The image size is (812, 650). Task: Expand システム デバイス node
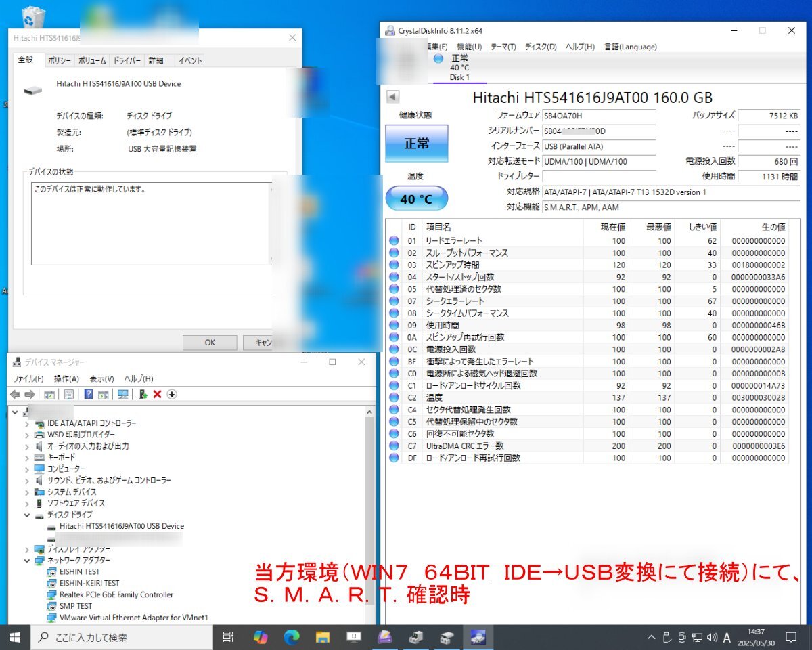coord(27,492)
